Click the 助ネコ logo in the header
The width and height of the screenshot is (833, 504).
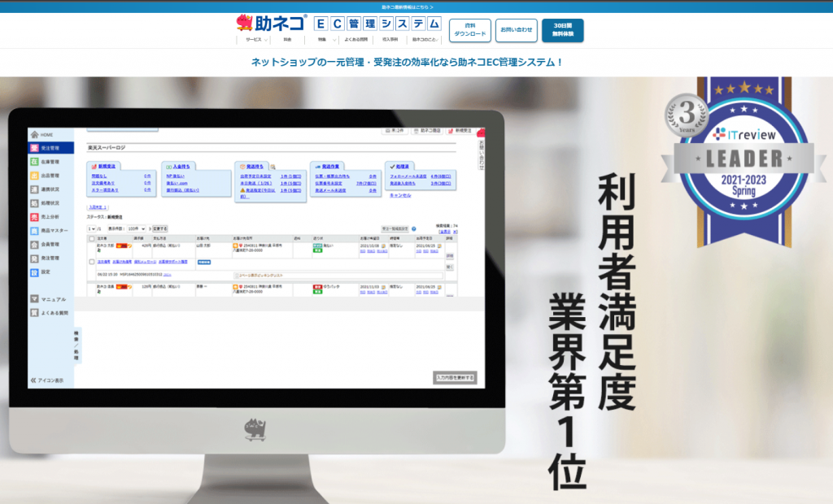(270, 23)
